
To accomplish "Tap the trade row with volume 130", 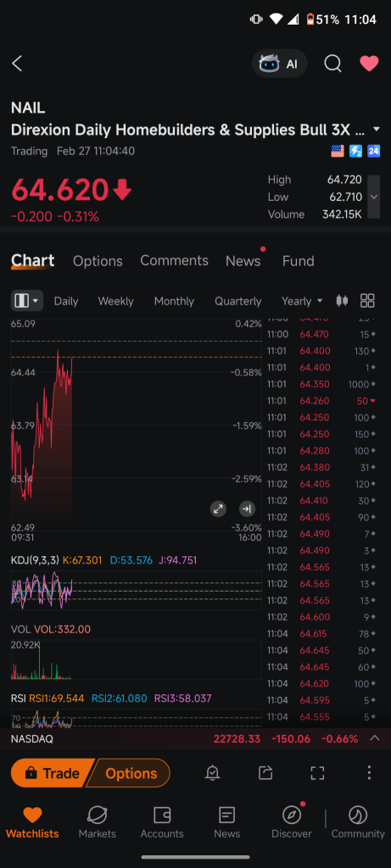I will pos(321,351).
